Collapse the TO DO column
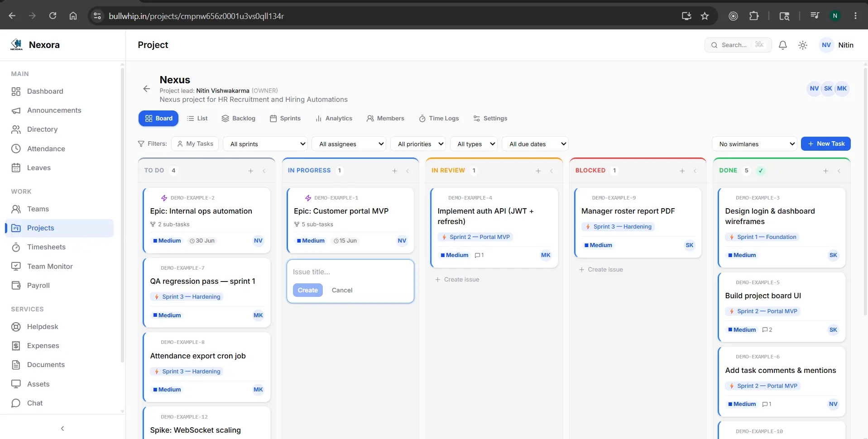This screenshot has width=868, height=439. point(264,171)
